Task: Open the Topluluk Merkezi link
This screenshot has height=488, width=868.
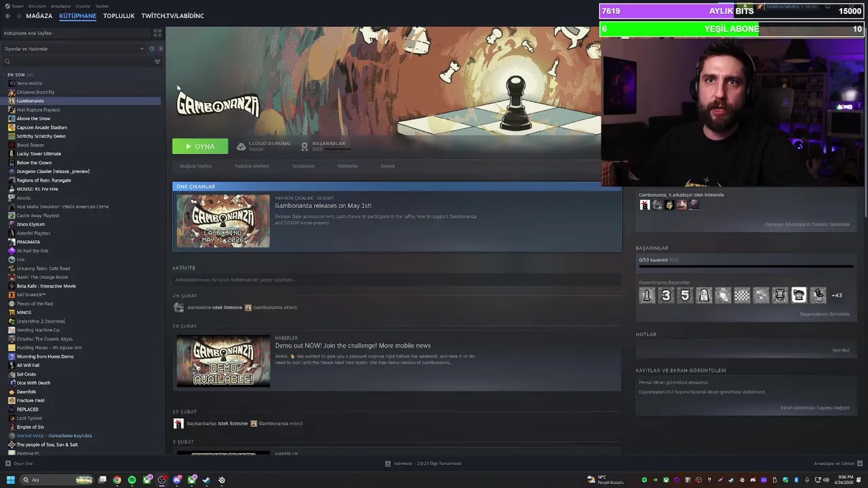Action: (x=252, y=166)
